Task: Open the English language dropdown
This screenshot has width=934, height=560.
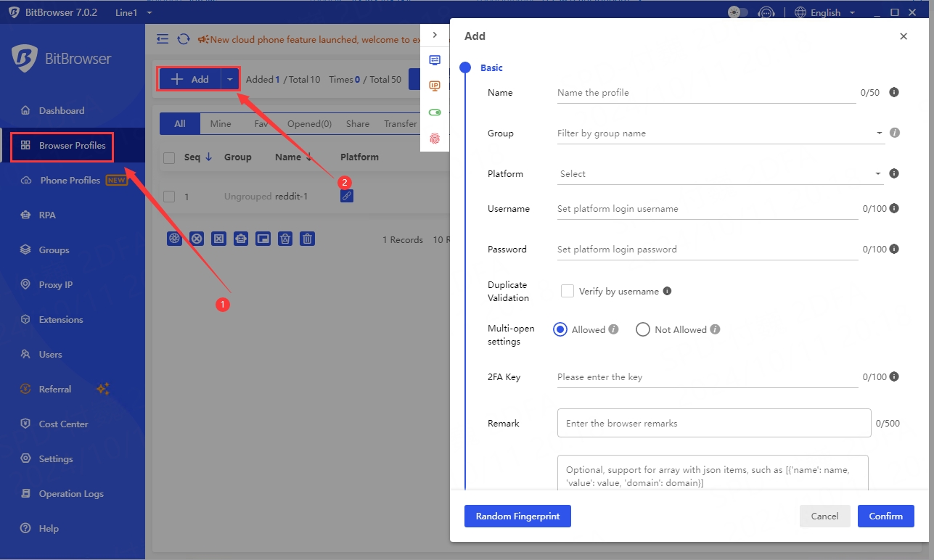Action: coord(825,12)
